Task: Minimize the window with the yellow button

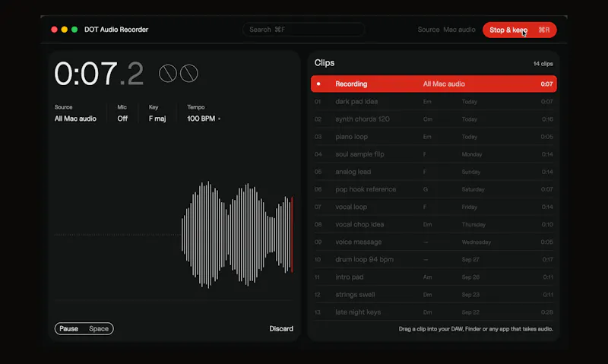Action: click(65, 30)
